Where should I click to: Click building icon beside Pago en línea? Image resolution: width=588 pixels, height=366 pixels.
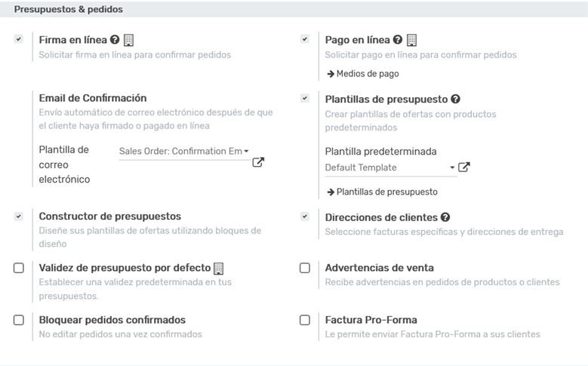[411, 40]
